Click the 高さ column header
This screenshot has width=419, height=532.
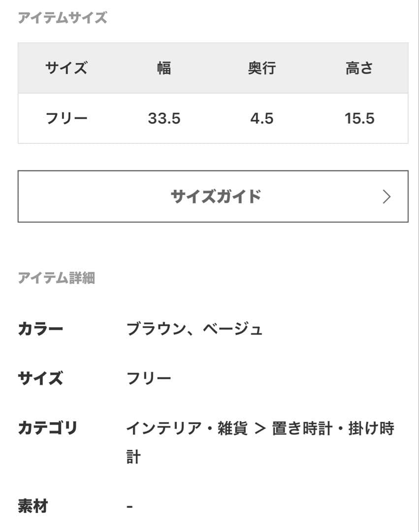point(359,68)
